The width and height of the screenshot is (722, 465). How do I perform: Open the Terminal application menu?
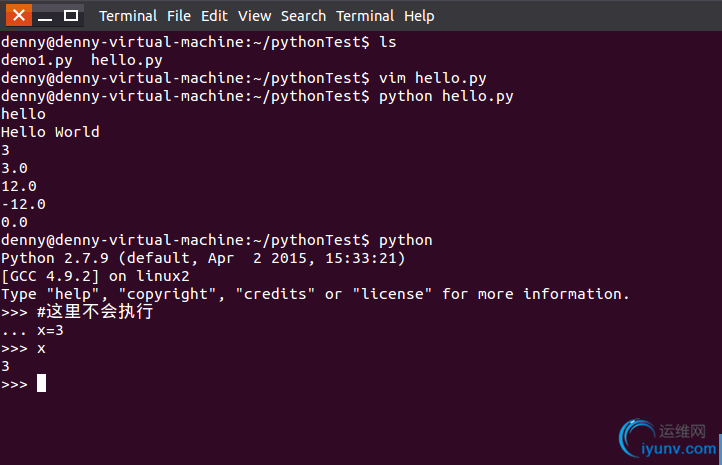tap(128, 16)
